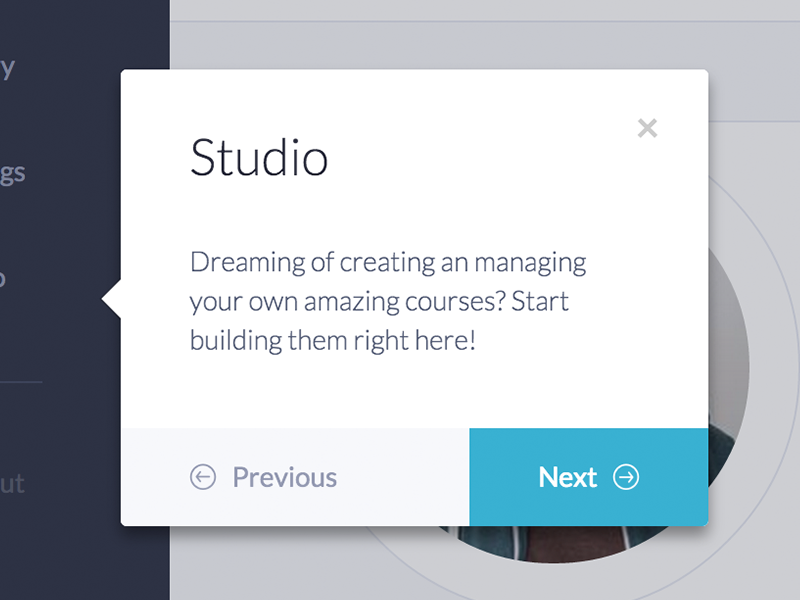Click blank white space beside the Studio title
Image resolution: width=800 pixels, height=600 pixels.
coord(480,158)
